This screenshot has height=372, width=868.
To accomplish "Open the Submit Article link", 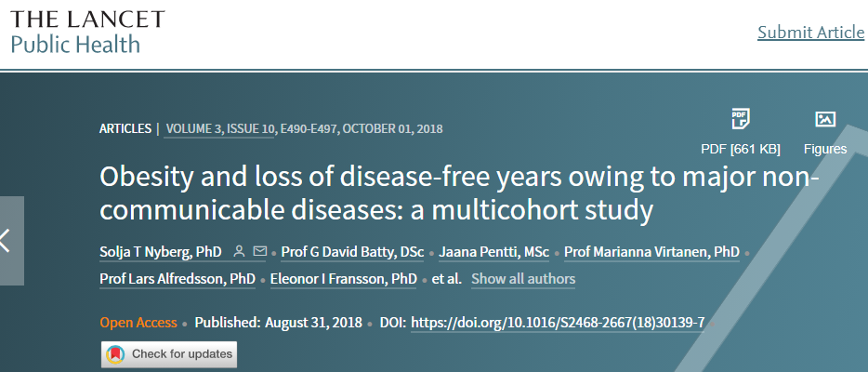I will tap(811, 33).
